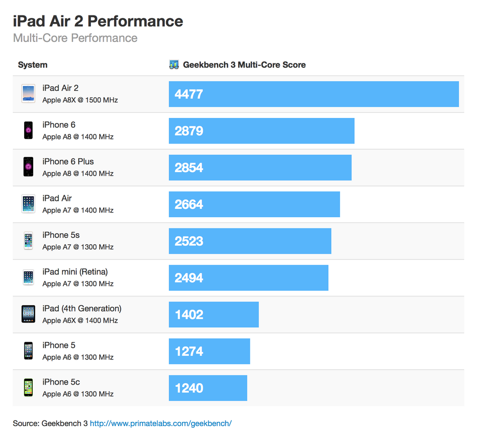
Task: Click the iPad Air 2 score bar 4477
Action: (x=313, y=94)
